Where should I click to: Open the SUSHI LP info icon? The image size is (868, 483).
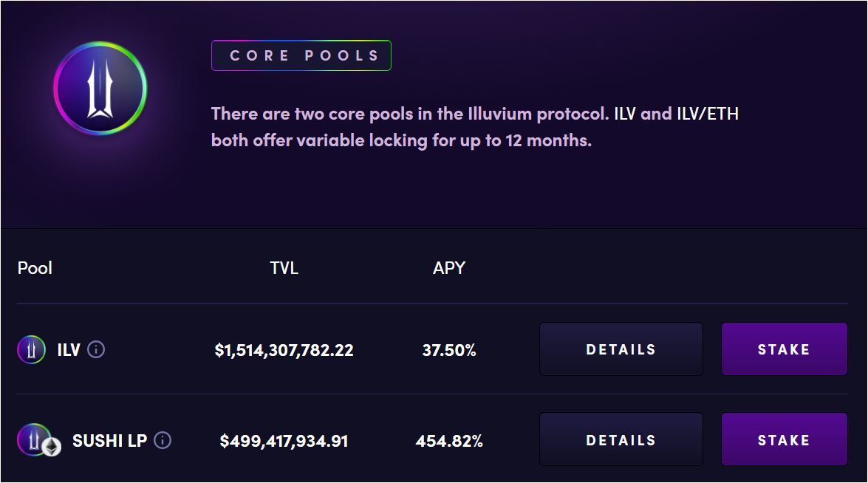pyautogui.click(x=163, y=441)
